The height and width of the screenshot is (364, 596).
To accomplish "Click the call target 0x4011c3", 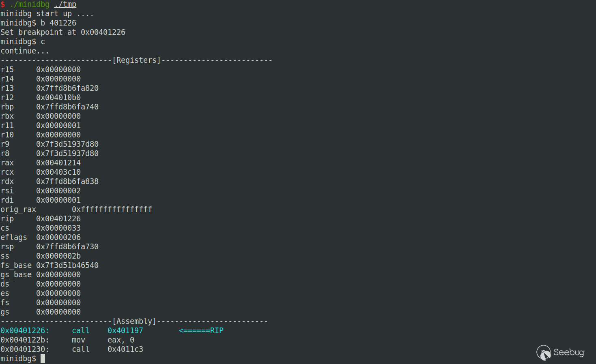I will (x=125, y=349).
